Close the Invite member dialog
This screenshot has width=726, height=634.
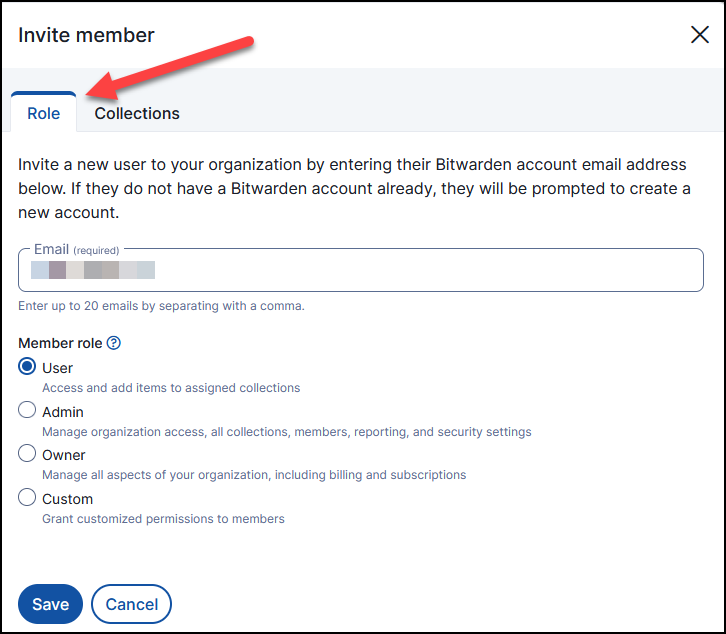[700, 35]
